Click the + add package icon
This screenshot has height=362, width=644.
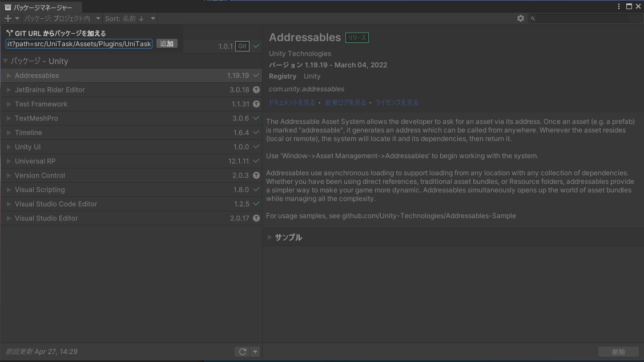pyautogui.click(x=7, y=18)
